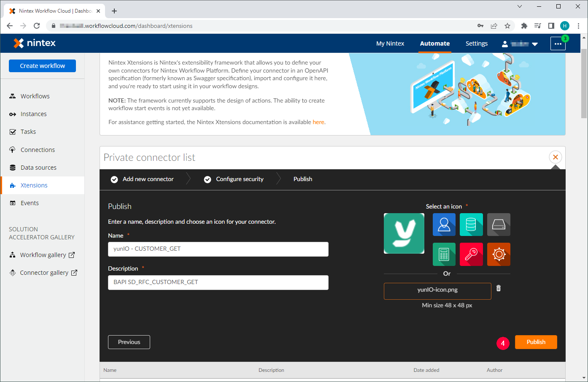Screen dimensions: 588x382
Task: Open the Settings menu
Action: 476,43
